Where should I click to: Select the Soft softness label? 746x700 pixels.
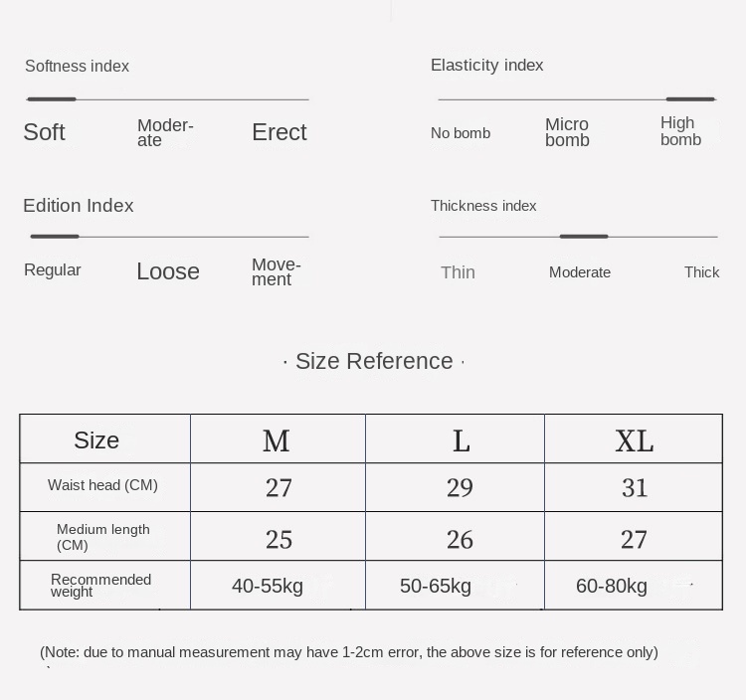click(44, 132)
